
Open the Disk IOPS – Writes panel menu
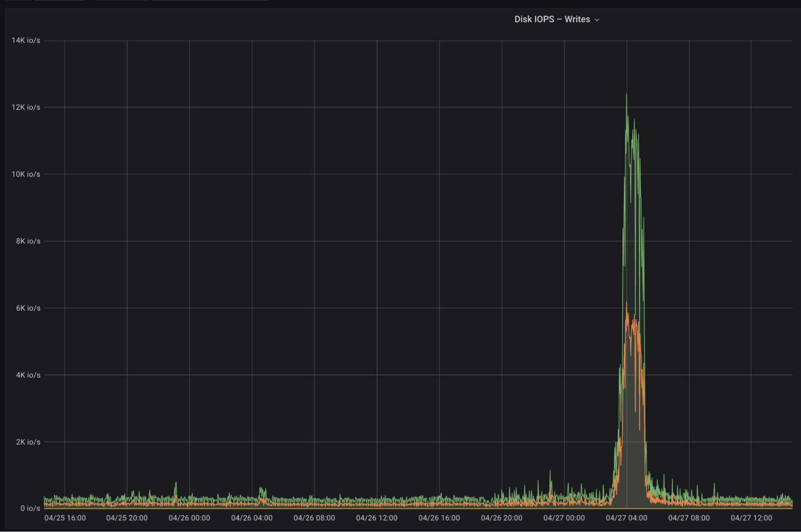(x=552, y=19)
